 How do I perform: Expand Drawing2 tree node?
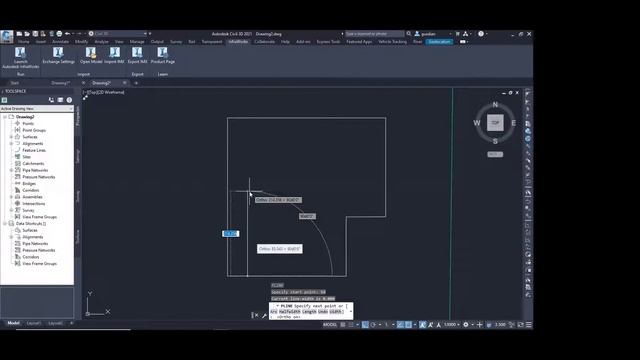tap(5, 117)
